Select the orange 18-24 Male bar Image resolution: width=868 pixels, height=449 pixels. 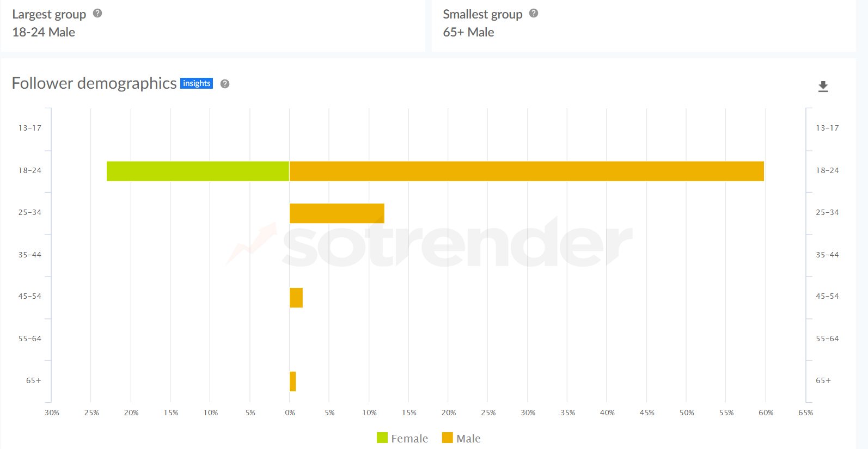coord(526,171)
